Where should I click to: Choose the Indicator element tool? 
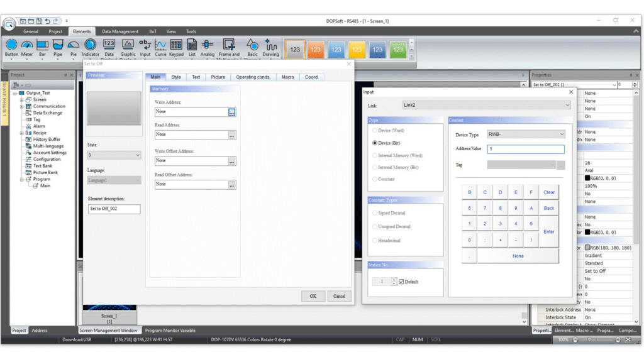(x=91, y=47)
